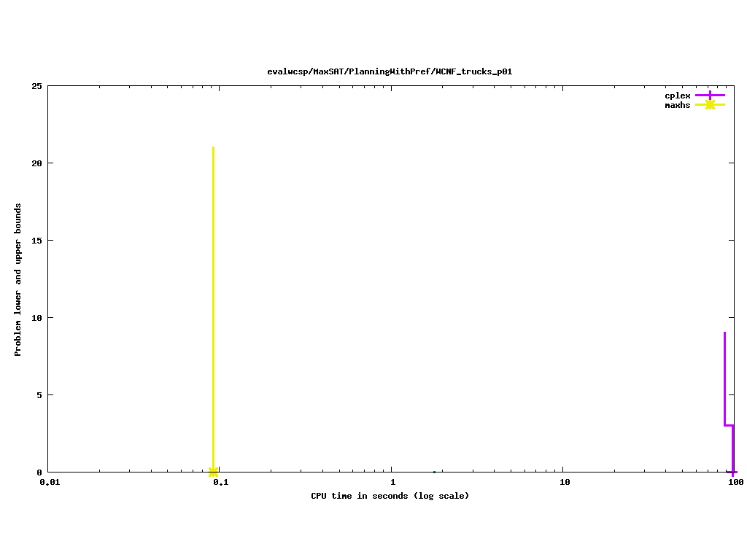Click the x-axis tick label 0.1

[x=220, y=482]
